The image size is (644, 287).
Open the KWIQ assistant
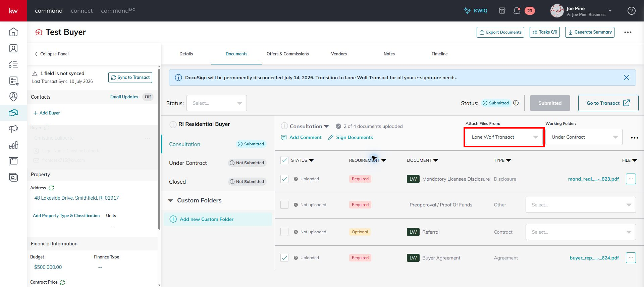pyautogui.click(x=475, y=11)
